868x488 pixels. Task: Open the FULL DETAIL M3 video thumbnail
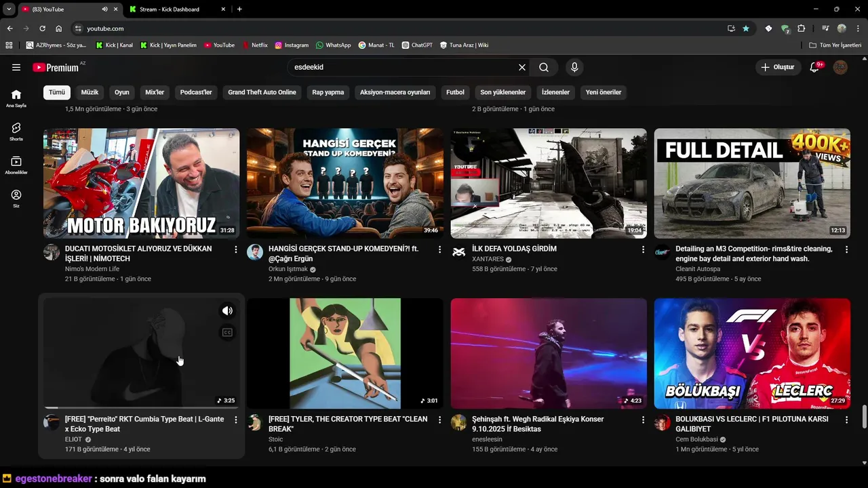752,184
